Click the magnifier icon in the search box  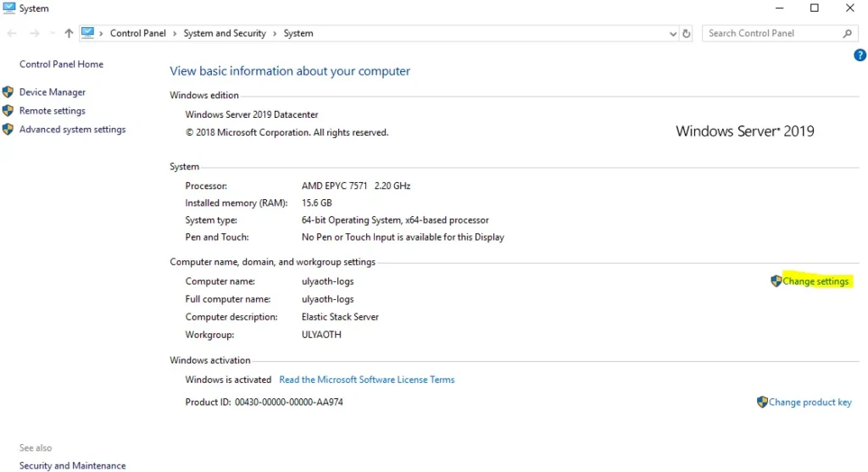tap(847, 34)
